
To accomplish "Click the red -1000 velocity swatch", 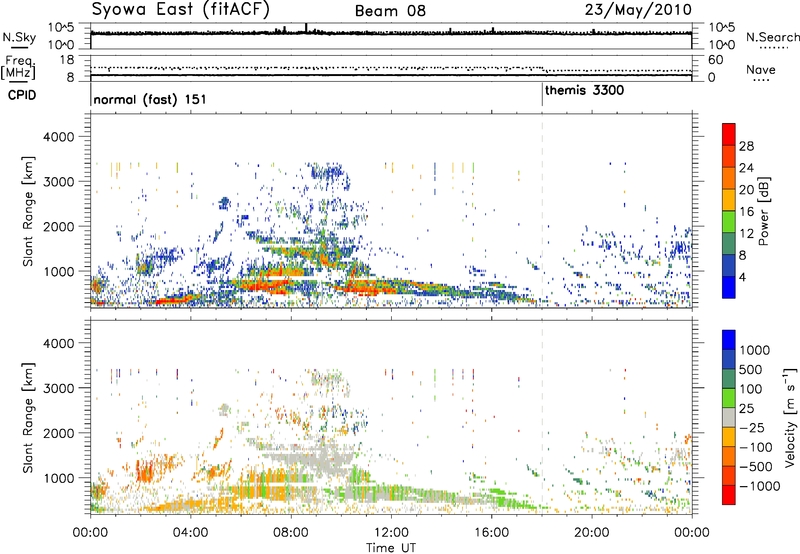I will click(x=729, y=495).
